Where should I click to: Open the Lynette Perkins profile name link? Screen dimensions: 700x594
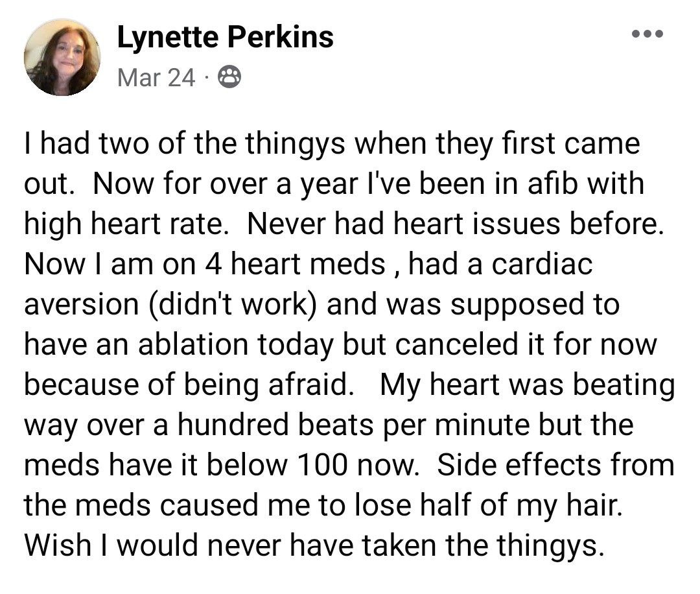click(225, 38)
